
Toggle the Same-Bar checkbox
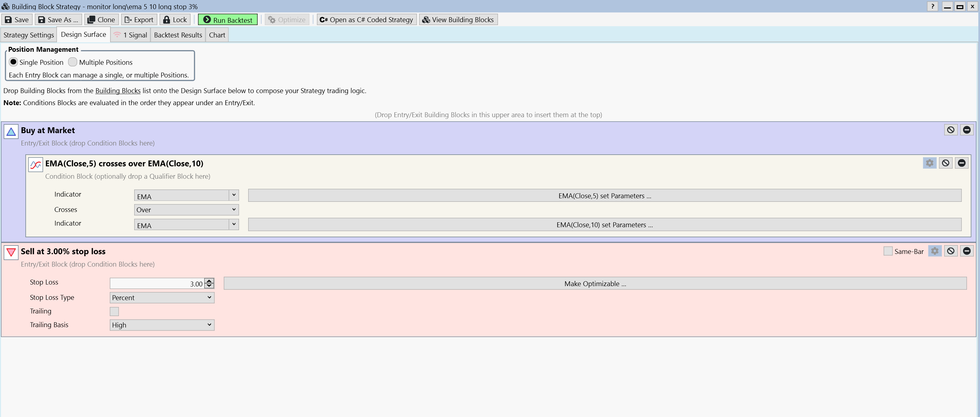(888, 251)
